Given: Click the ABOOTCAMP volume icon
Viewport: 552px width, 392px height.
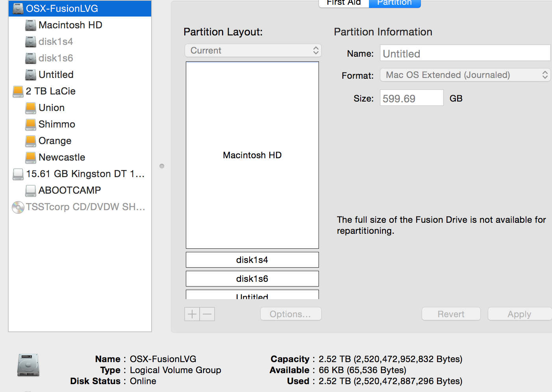Looking at the screenshot, I should [x=31, y=190].
